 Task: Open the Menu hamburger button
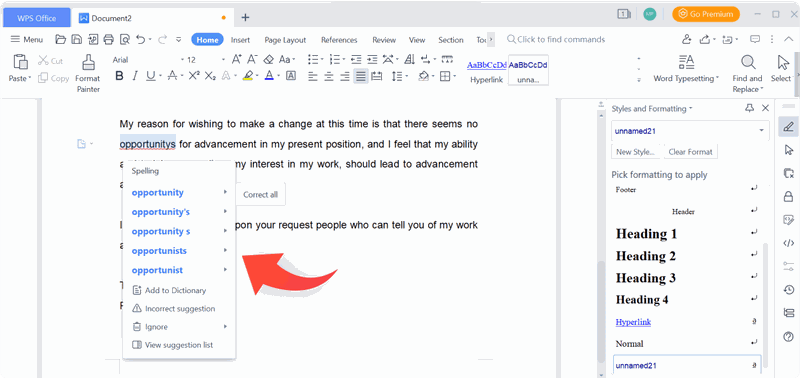(27, 39)
